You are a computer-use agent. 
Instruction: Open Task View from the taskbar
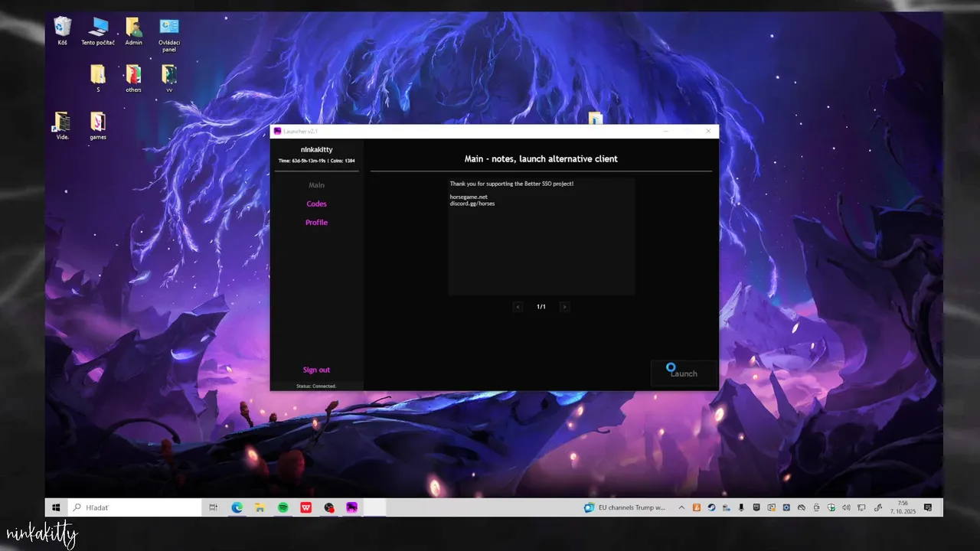point(214,507)
